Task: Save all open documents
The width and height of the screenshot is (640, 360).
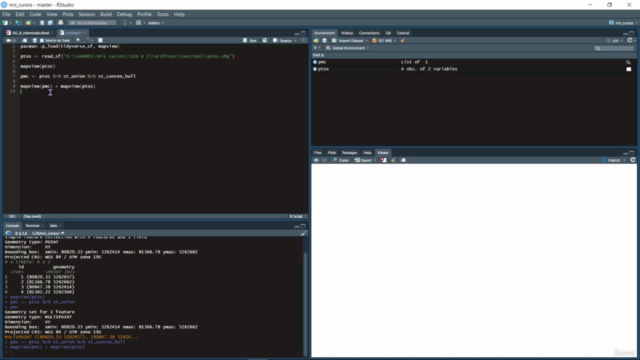Action: coord(50,23)
